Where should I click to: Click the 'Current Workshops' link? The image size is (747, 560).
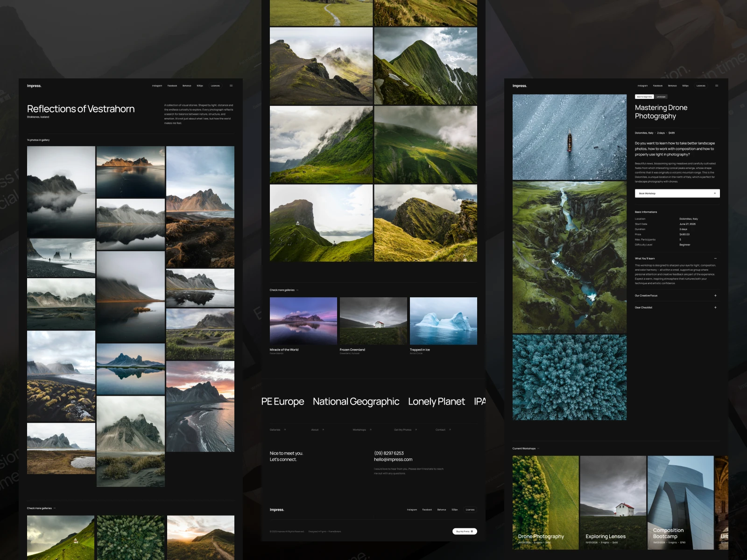[x=526, y=448]
